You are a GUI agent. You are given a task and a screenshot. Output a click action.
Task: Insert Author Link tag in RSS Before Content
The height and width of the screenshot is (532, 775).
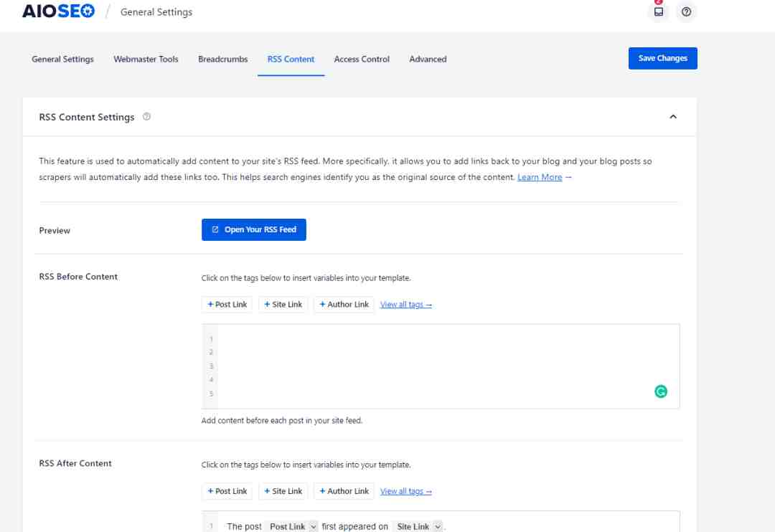tap(344, 304)
